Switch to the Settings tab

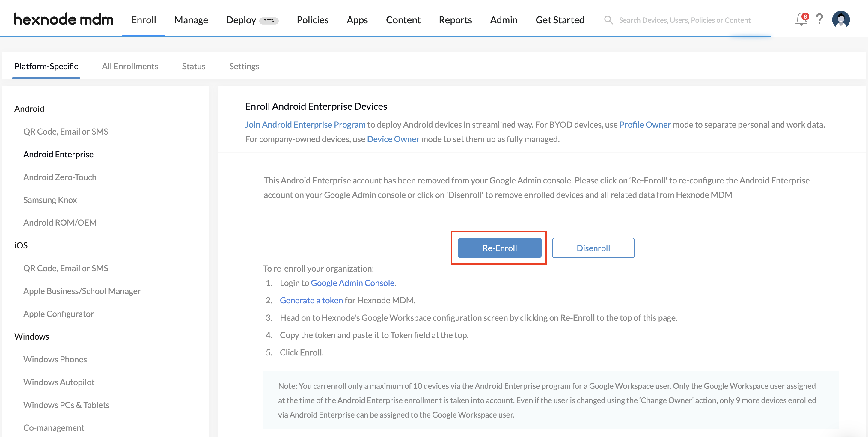tap(244, 66)
